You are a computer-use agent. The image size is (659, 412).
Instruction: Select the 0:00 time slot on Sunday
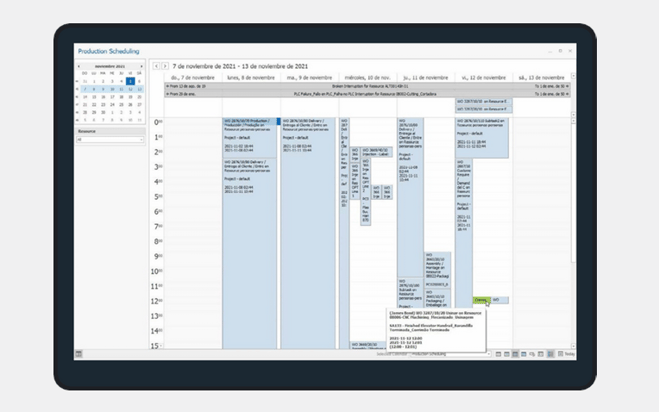[192, 123]
